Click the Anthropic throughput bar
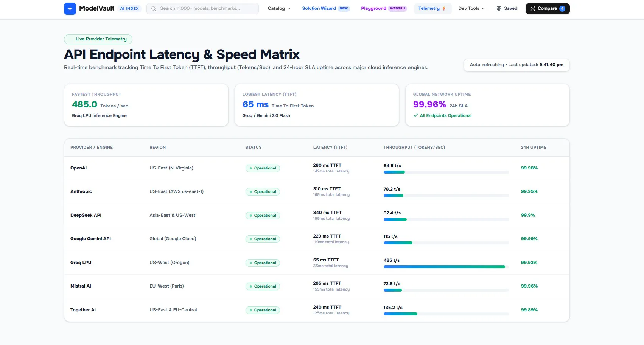This screenshot has width=644, height=345. coord(446,196)
